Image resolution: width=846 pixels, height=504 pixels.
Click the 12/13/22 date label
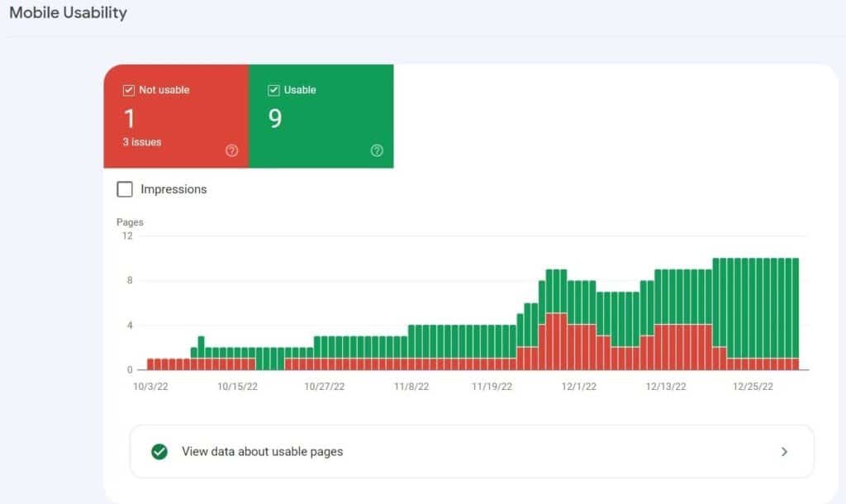coord(666,387)
